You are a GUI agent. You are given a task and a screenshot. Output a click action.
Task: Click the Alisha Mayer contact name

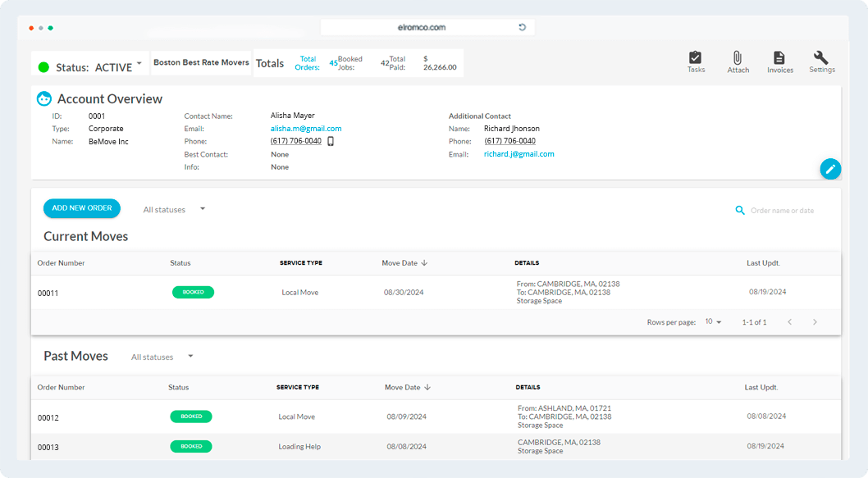tap(292, 116)
